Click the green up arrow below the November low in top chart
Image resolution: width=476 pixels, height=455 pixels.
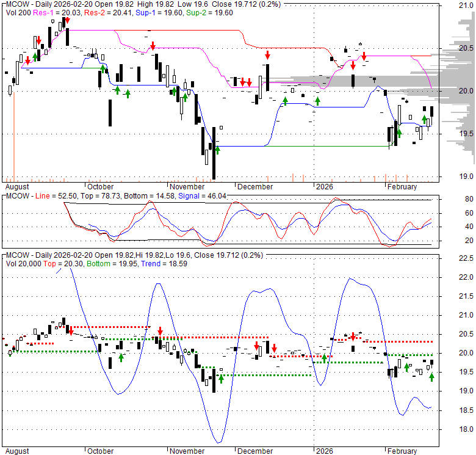point(216,149)
